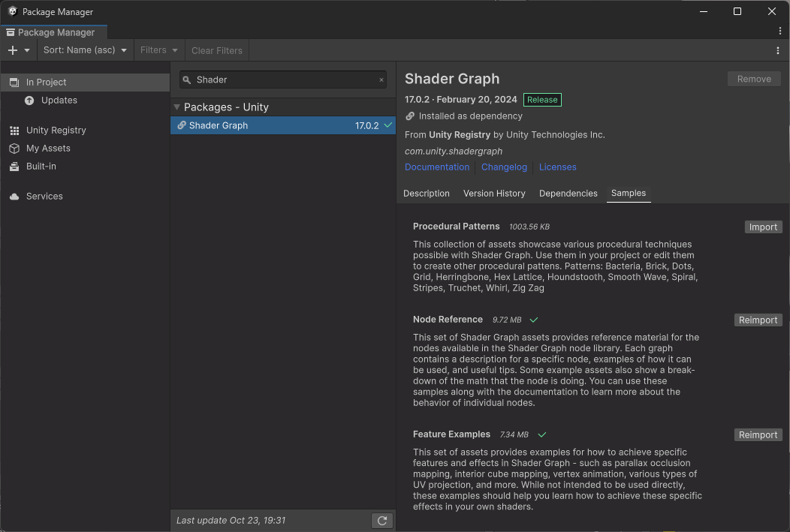Click Shader Graph dependency link icon
The height and width of the screenshot is (532, 790).
click(x=182, y=125)
